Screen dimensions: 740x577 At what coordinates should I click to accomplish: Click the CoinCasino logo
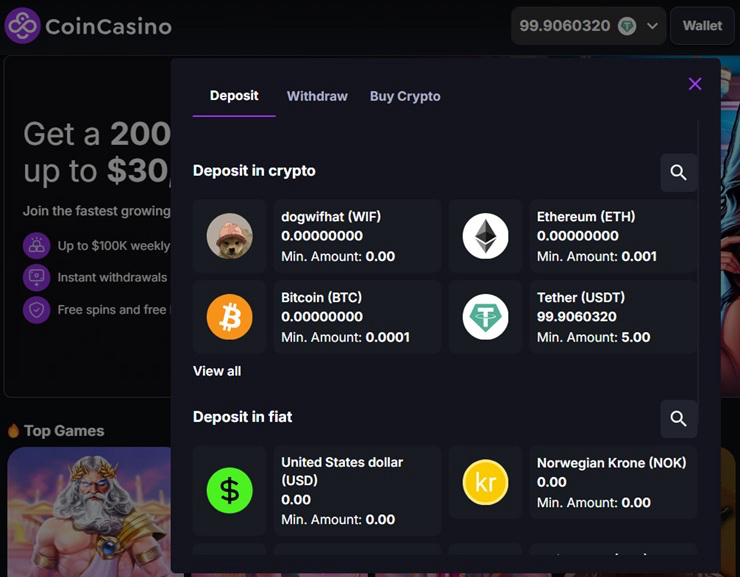[x=88, y=26]
